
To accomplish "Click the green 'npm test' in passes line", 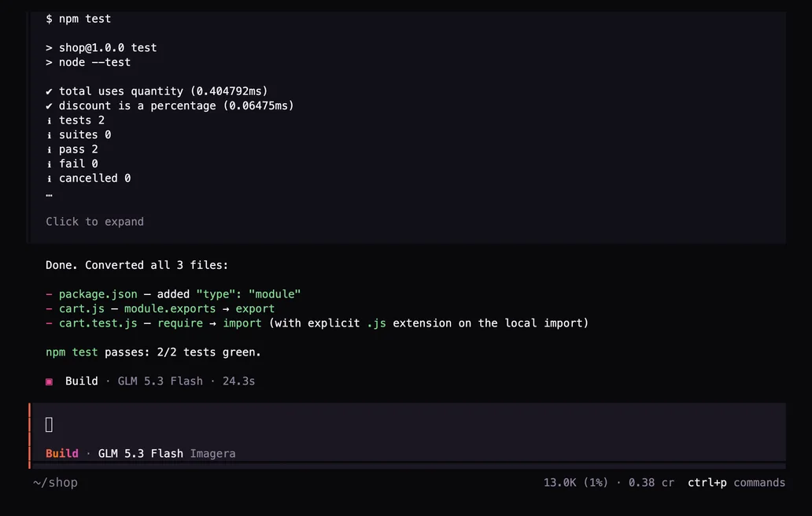I will coord(72,352).
